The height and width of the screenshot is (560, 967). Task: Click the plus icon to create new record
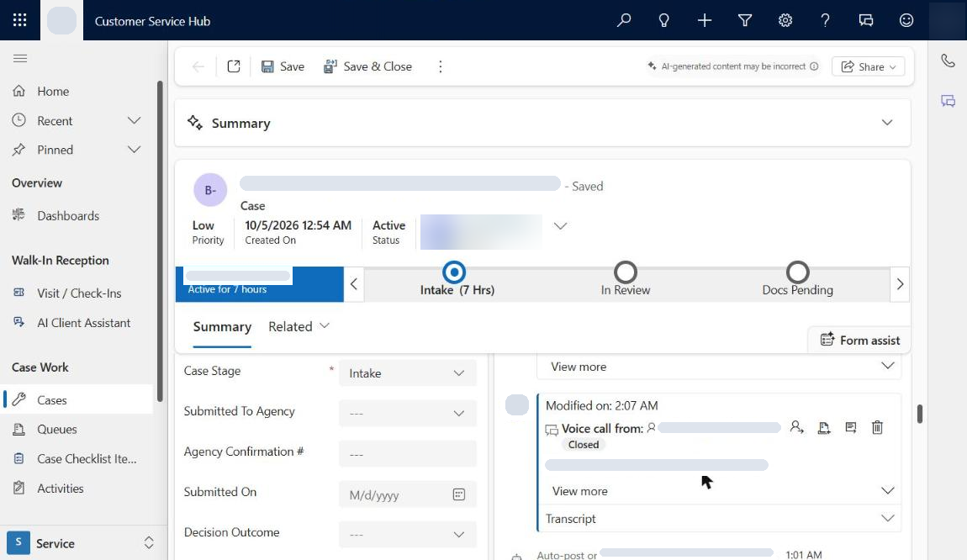point(705,20)
